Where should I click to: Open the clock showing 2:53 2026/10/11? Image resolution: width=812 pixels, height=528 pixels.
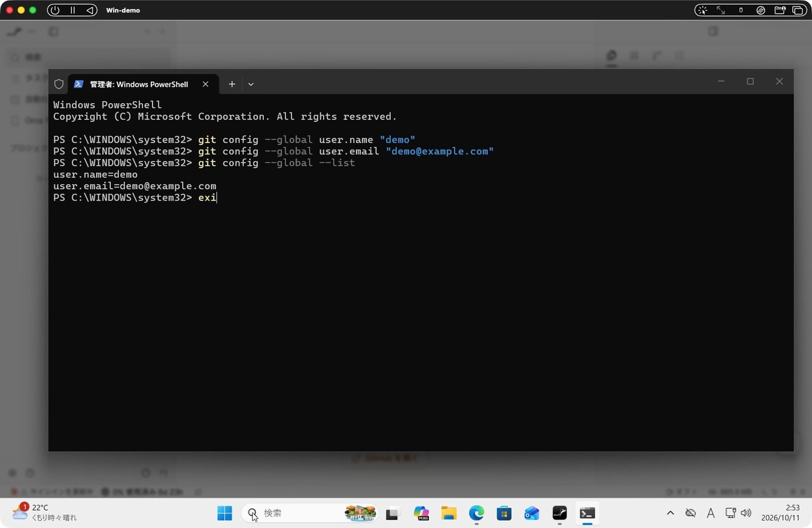(x=781, y=513)
